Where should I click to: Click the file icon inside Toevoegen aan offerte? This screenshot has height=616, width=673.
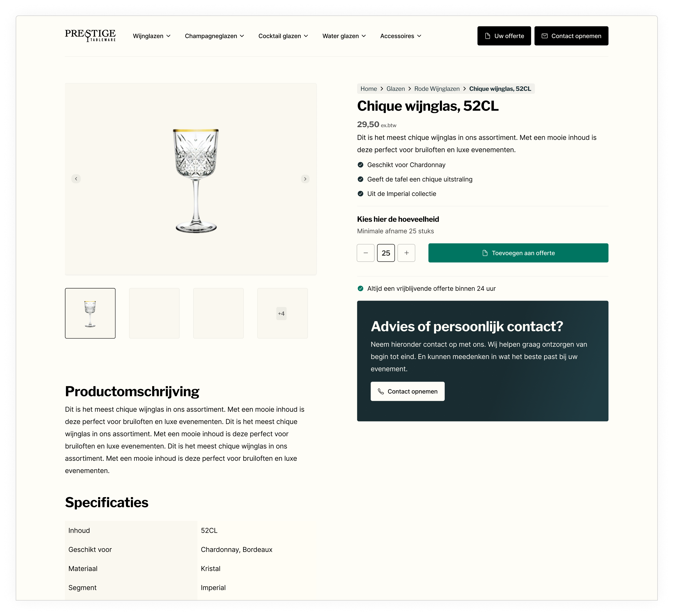pyautogui.click(x=485, y=253)
